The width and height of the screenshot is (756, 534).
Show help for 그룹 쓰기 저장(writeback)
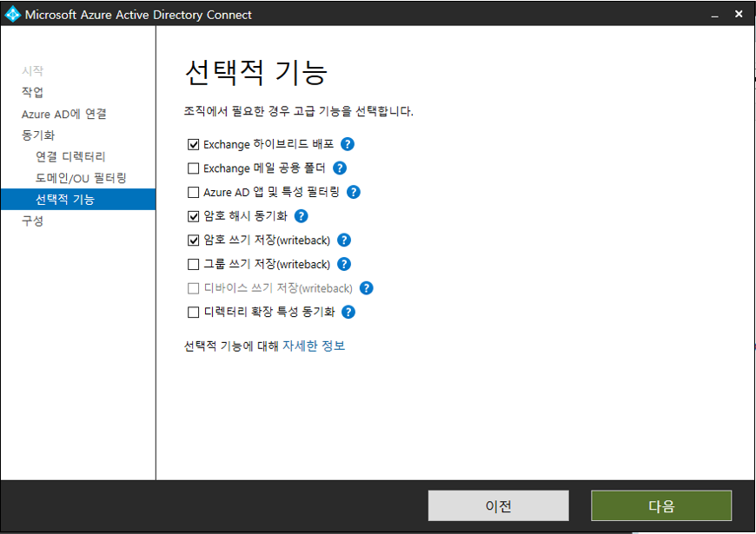(344, 264)
